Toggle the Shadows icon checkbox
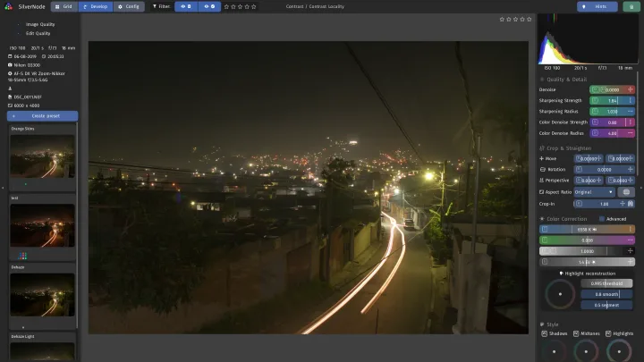 (544, 333)
